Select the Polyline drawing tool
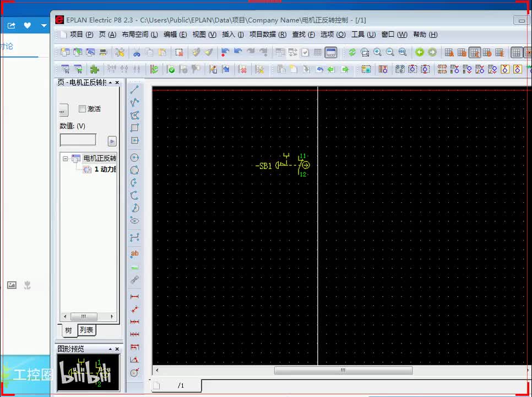 [135, 102]
